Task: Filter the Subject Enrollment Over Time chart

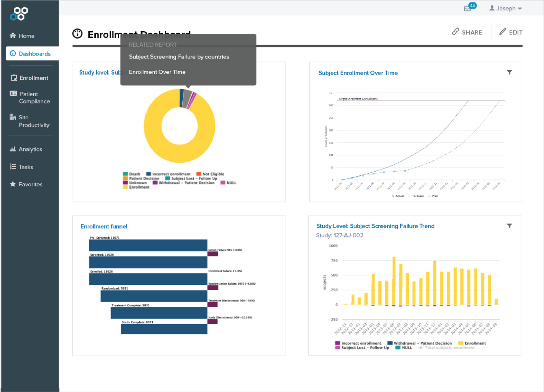Action: tap(509, 72)
